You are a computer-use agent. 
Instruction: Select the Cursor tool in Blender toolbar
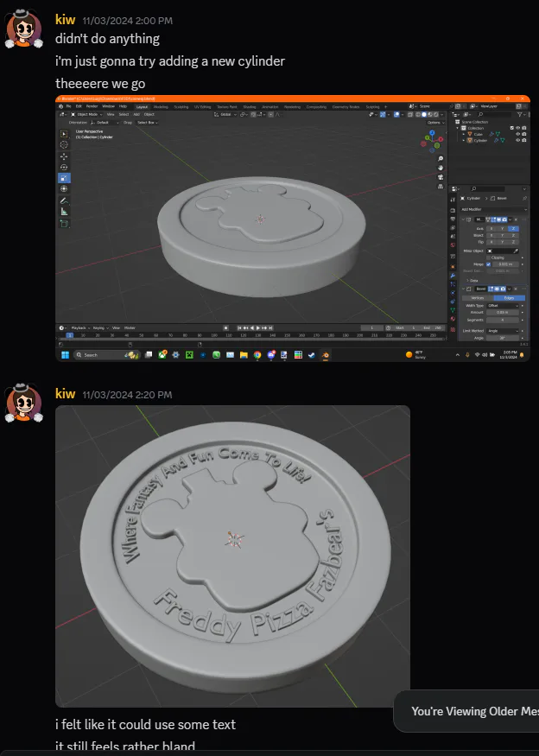pos(64,144)
